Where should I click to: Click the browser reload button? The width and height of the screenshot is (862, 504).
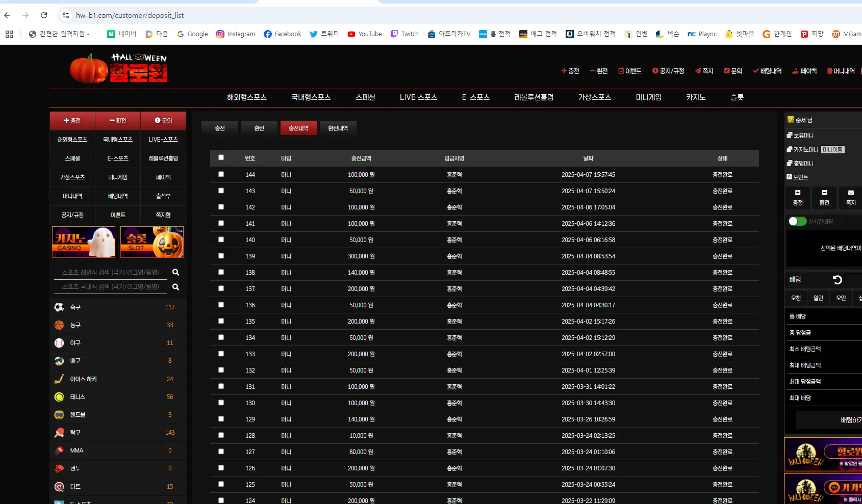pyautogui.click(x=44, y=15)
